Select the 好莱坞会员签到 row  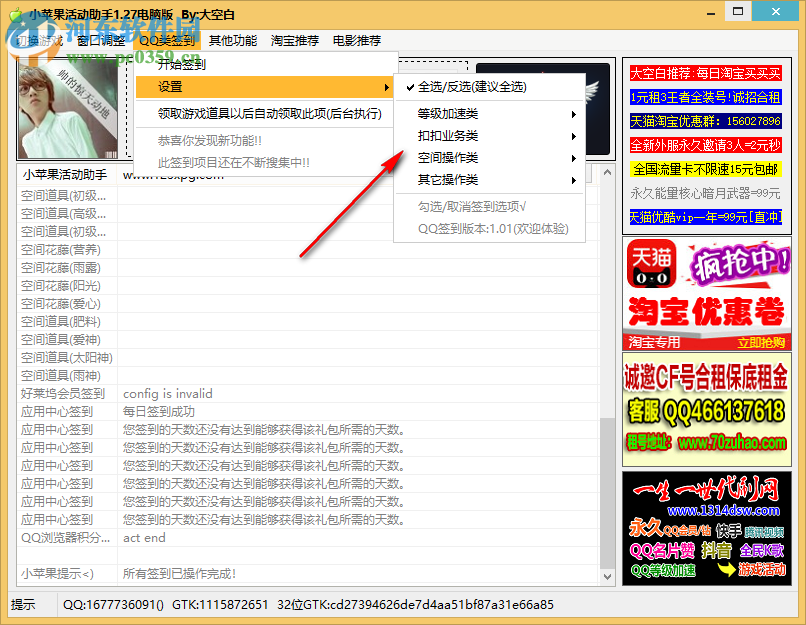coord(307,394)
